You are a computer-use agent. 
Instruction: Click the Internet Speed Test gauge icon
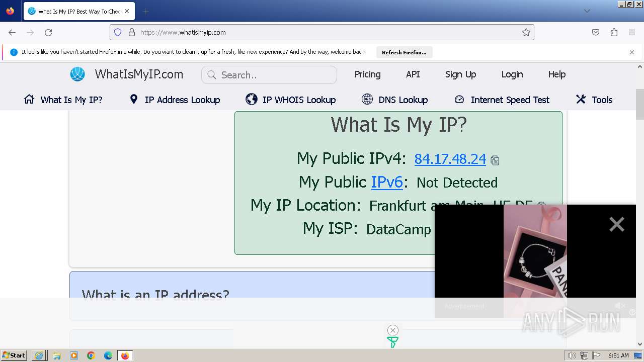tap(459, 99)
